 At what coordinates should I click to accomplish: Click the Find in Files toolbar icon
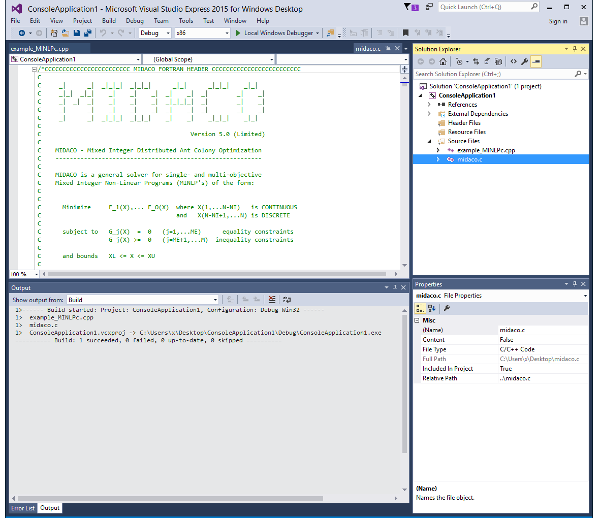click(x=330, y=33)
